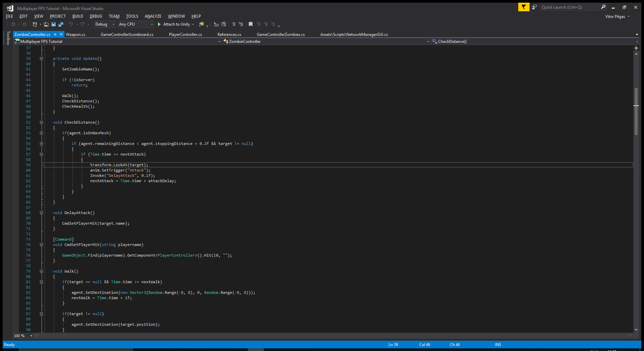Click the Navigate Backward arrow icon
This screenshot has width=644, height=351.
[13, 24]
